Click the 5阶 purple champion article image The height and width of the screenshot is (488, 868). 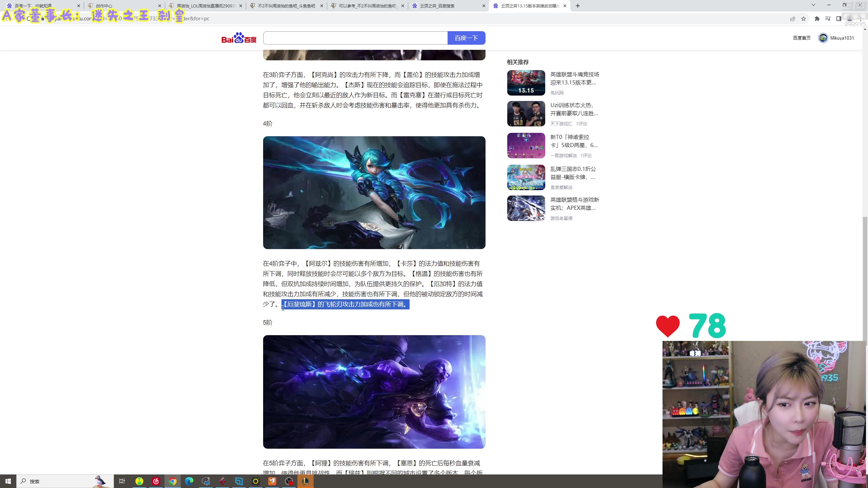coord(374,392)
